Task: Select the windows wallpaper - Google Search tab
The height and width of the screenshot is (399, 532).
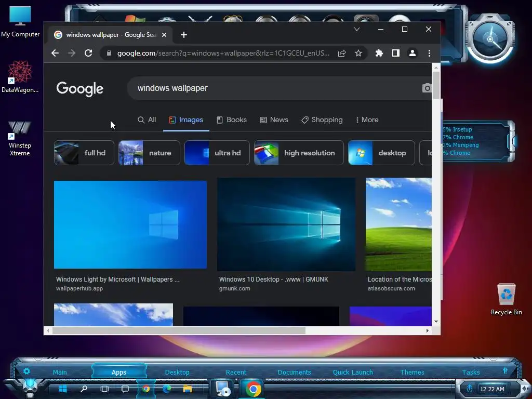Action: pos(110,35)
